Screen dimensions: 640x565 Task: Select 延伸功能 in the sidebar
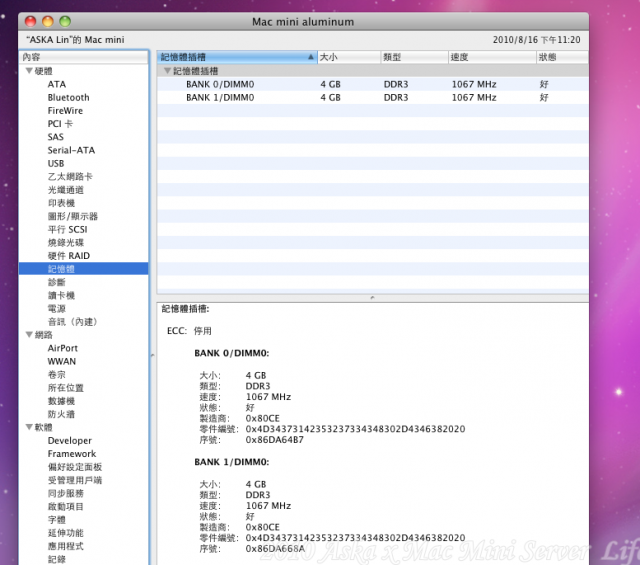[65, 532]
